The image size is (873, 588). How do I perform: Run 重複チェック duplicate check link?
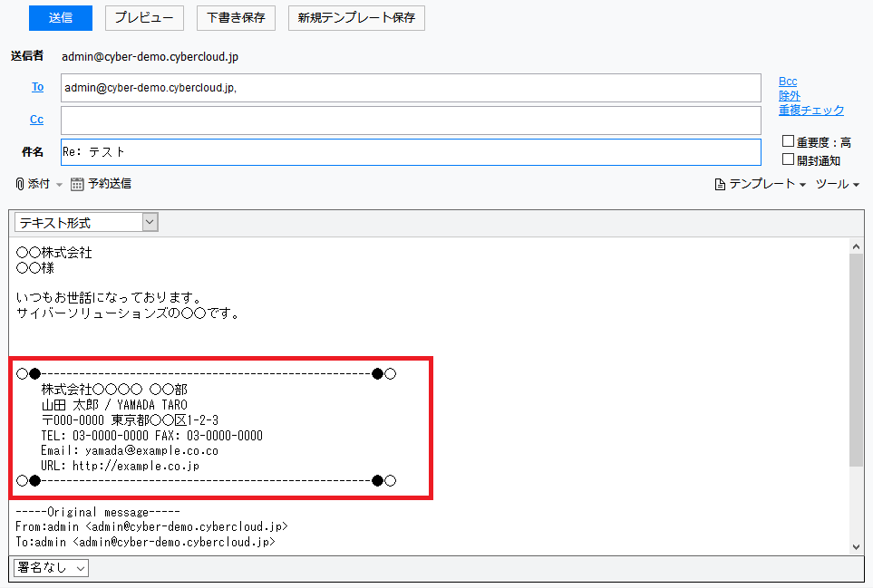tap(811, 111)
